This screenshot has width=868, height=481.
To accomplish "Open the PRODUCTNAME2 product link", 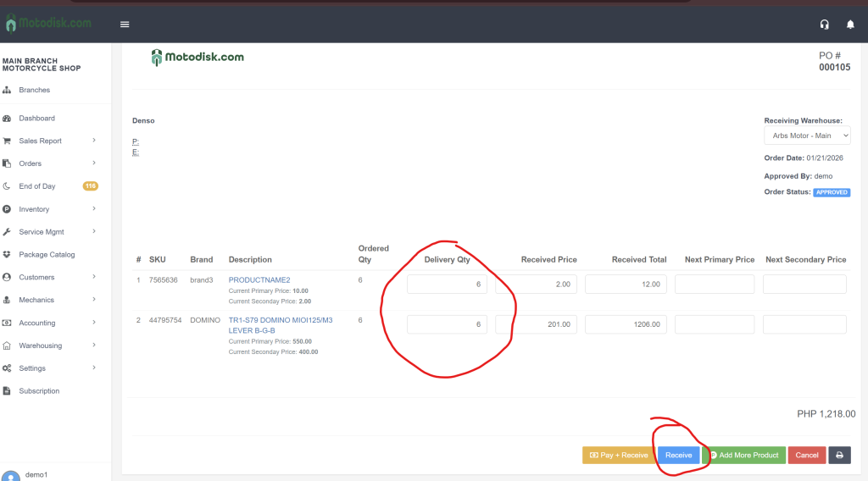I will pos(259,280).
